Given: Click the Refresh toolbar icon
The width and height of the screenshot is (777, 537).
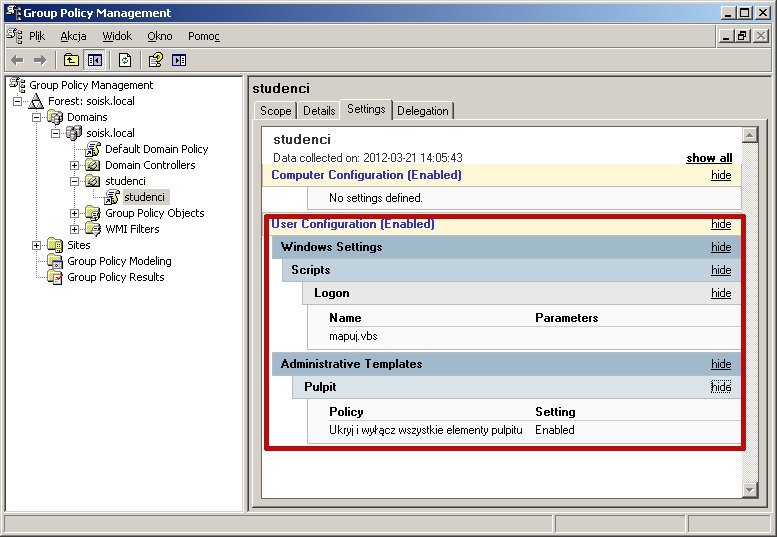Looking at the screenshot, I should tap(125, 60).
